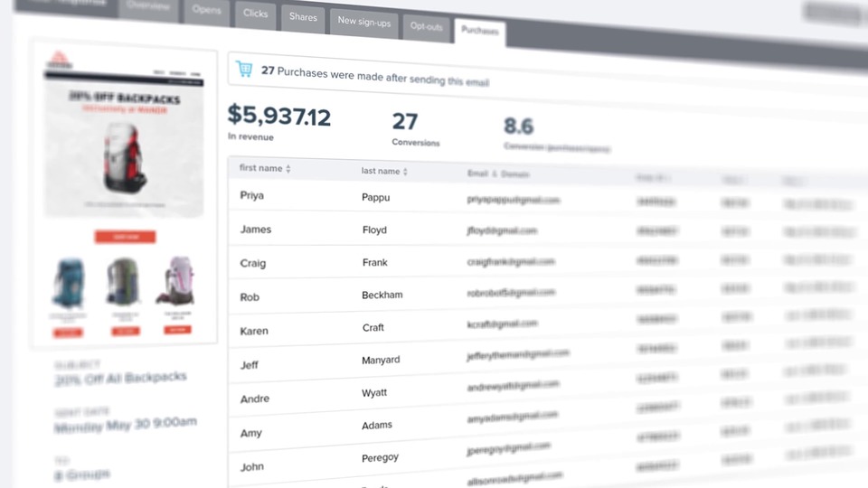Screen dimensions: 868x488
Task: Click the blue backpack product thumbnail
Action: point(69,283)
